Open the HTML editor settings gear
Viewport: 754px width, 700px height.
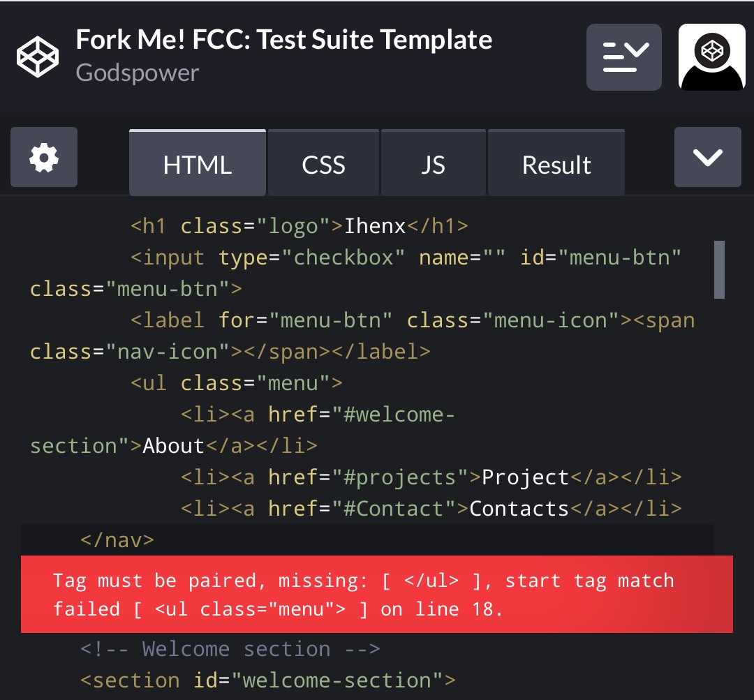[x=44, y=158]
